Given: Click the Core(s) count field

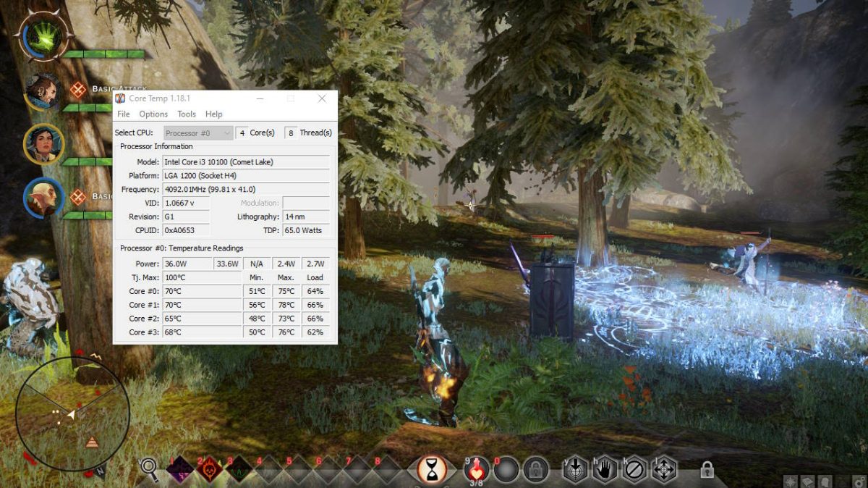Looking at the screenshot, I should (x=247, y=132).
